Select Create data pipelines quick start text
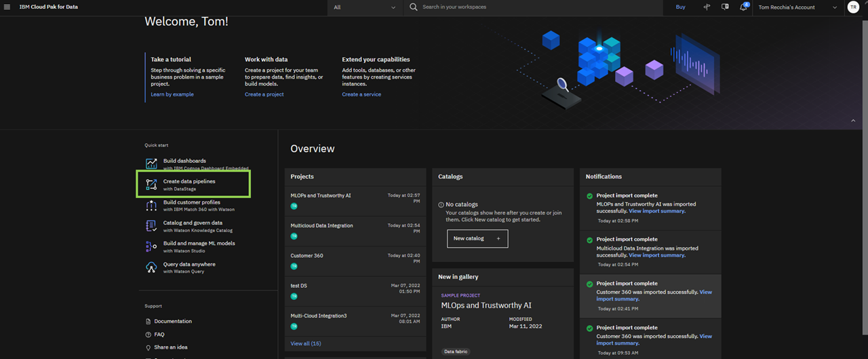 click(x=189, y=181)
